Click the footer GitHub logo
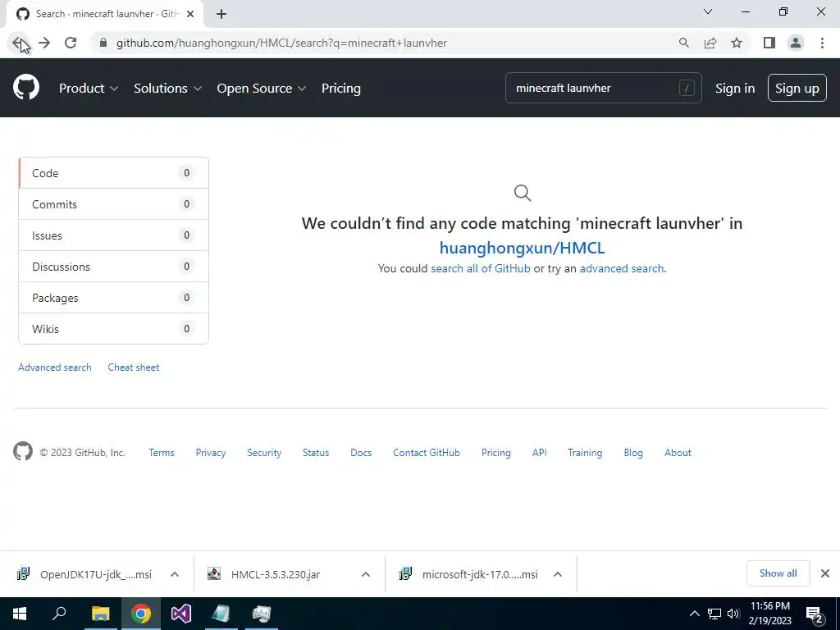The image size is (840, 630). tap(22, 452)
